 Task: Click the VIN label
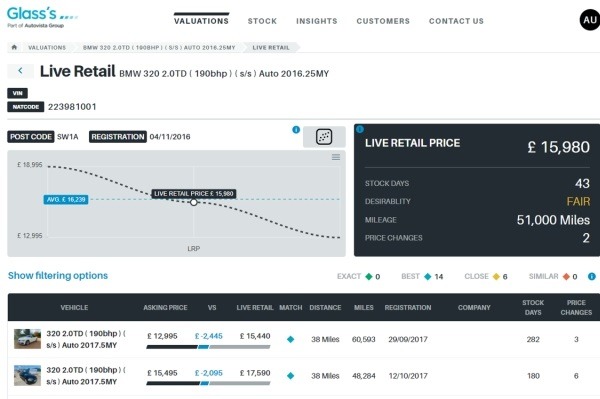(x=17, y=93)
